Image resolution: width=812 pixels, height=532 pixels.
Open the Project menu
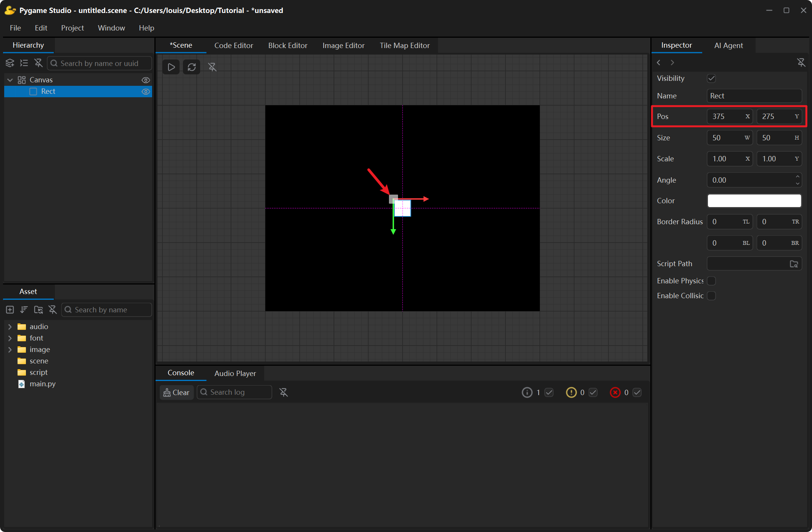[x=72, y=28]
